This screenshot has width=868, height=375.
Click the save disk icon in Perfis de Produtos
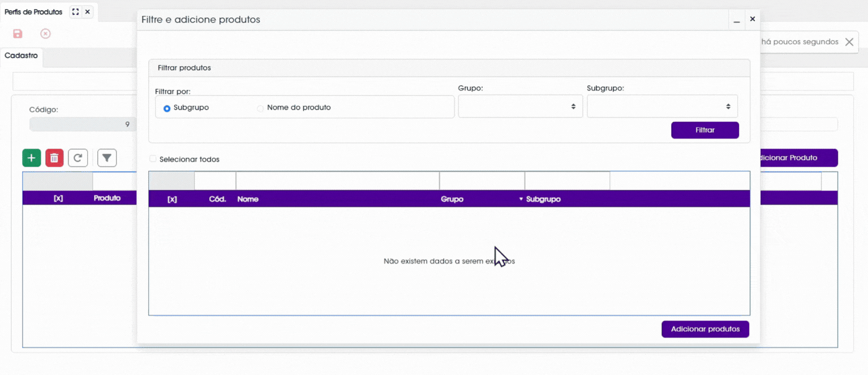(x=18, y=34)
